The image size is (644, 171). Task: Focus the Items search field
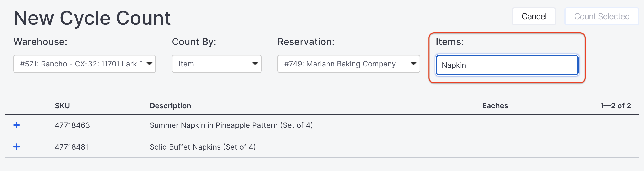click(507, 65)
